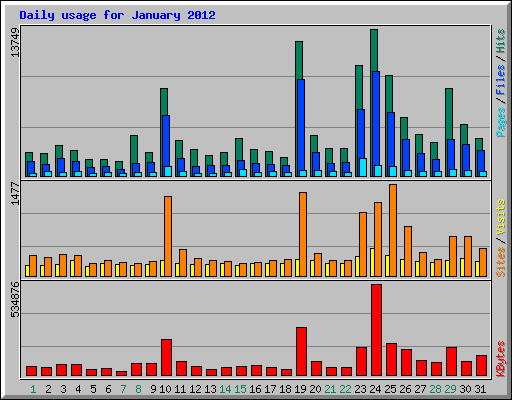Click the tallest orange sites bar for day 25

393,230
